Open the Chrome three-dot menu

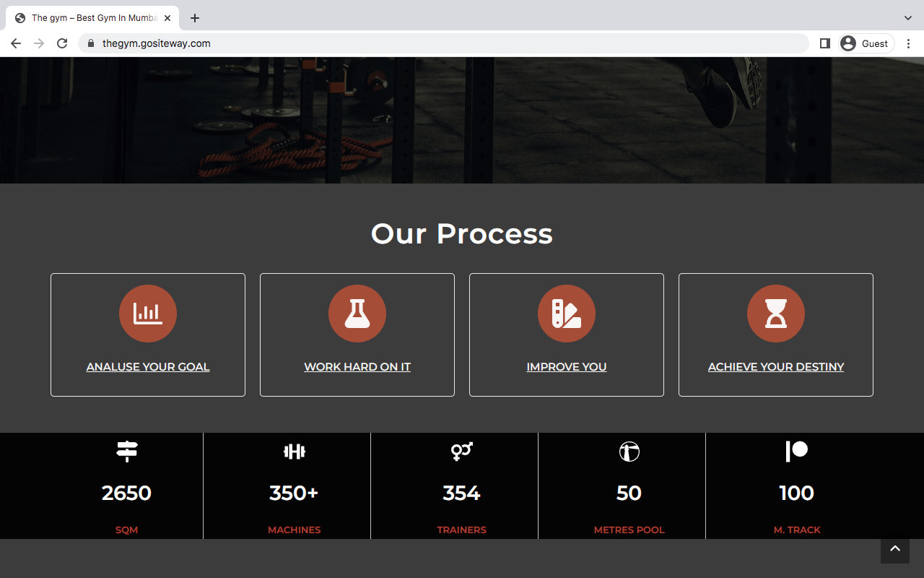pos(909,43)
